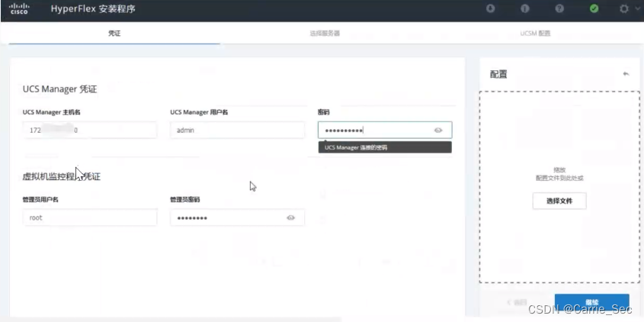The height and width of the screenshot is (322, 644).
Task: Switch to the 凭证 tab
Action: [114, 34]
